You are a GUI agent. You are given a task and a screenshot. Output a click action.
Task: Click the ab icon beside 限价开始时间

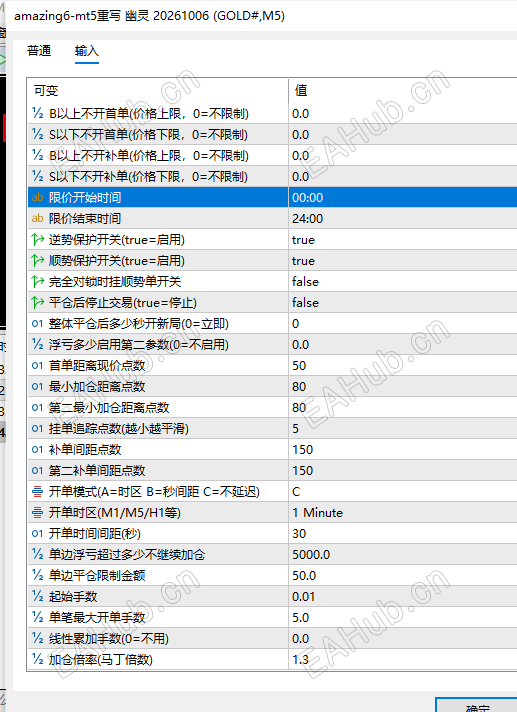click(38, 198)
